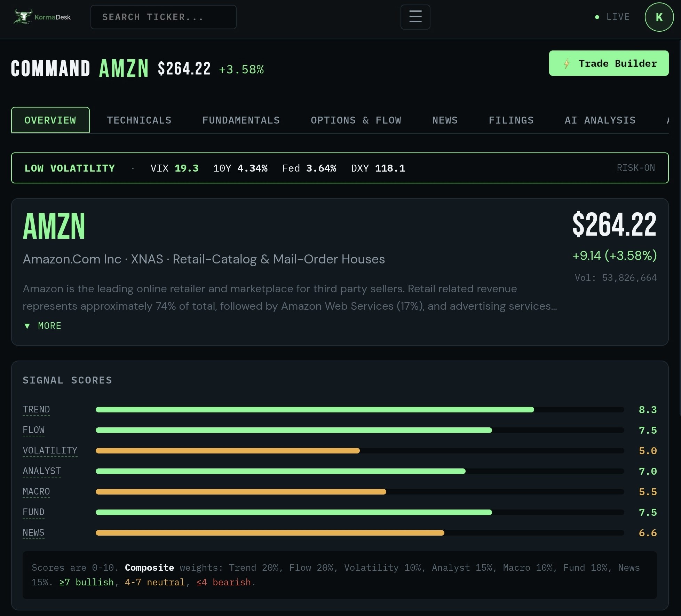
Task: Click the ≥7 bullish legend text
Action: 86,582
